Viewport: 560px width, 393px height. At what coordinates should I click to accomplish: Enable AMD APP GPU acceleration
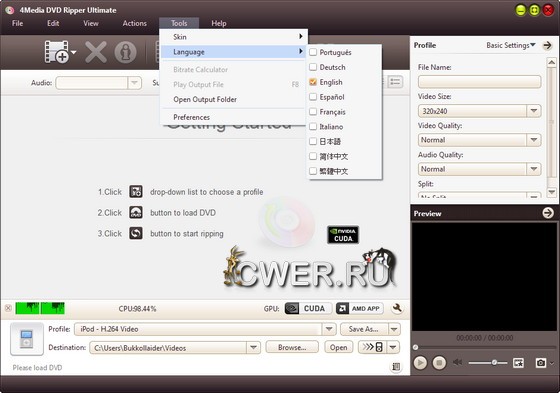[x=359, y=308]
